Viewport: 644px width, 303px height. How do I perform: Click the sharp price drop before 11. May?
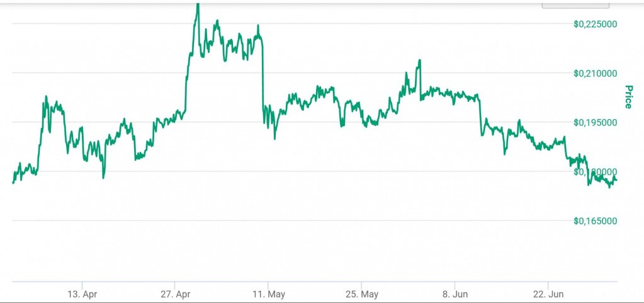tap(262, 76)
